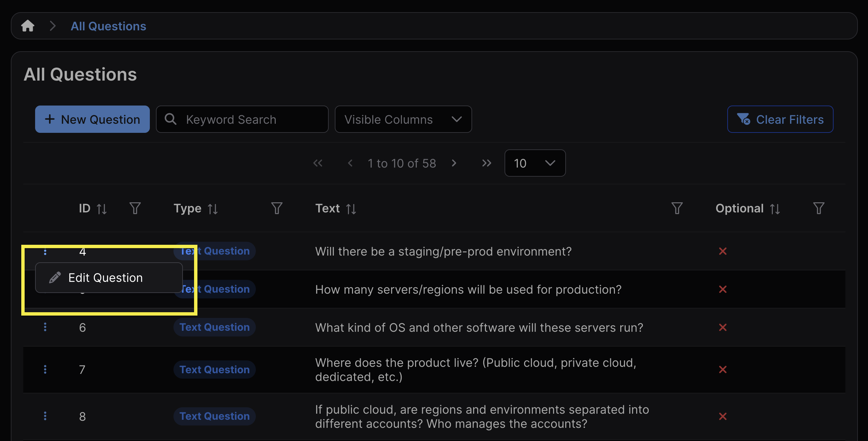Open filter for Optional column
The width and height of the screenshot is (868, 441).
[818, 208]
